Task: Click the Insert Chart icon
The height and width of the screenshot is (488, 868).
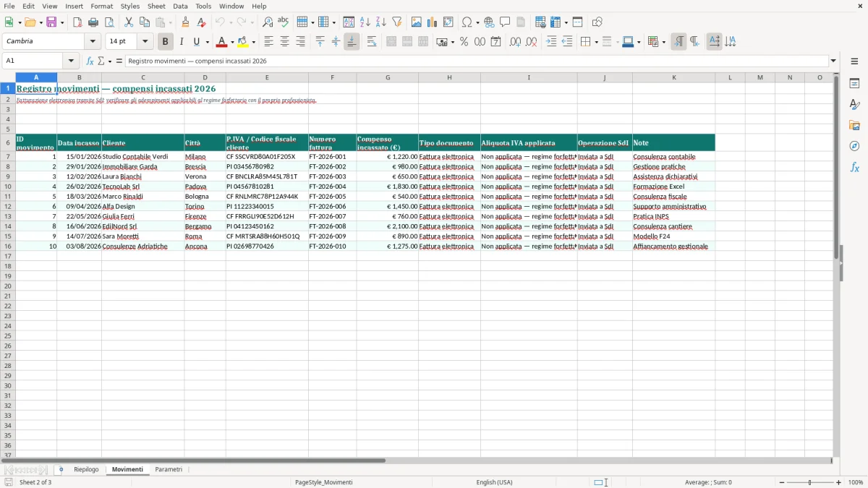Action: [433, 22]
